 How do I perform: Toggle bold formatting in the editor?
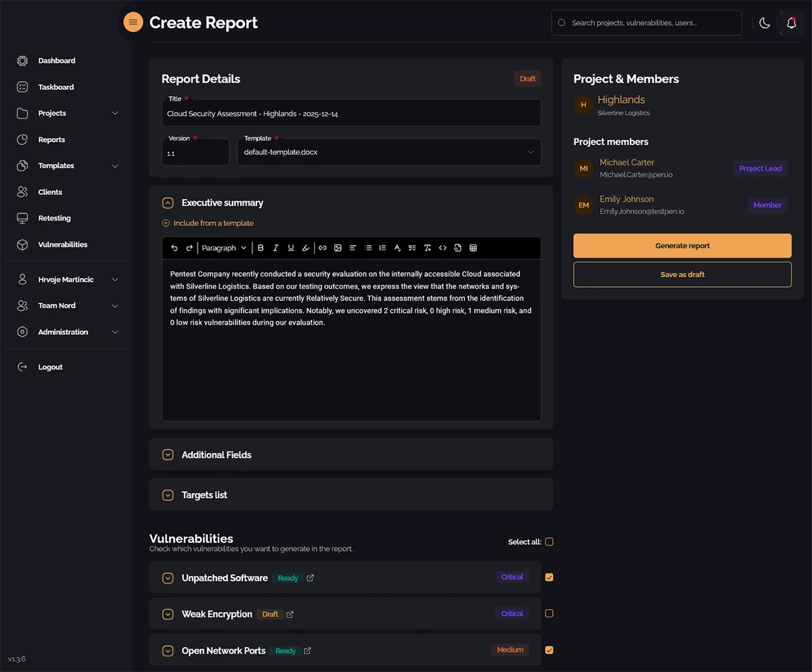coord(261,248)
